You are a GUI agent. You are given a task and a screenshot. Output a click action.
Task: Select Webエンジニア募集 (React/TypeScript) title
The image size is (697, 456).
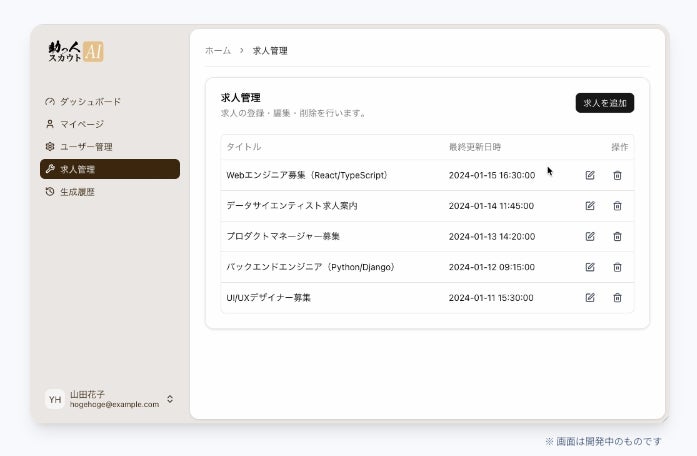tap(307, 175)
